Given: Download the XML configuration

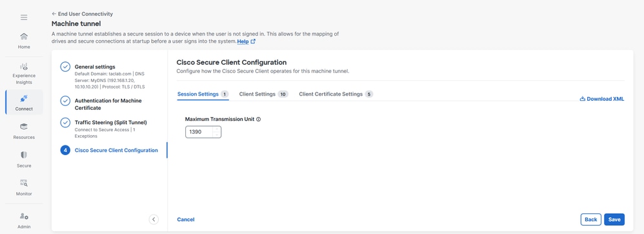Looking at the screenshot, I should (602, 99).
